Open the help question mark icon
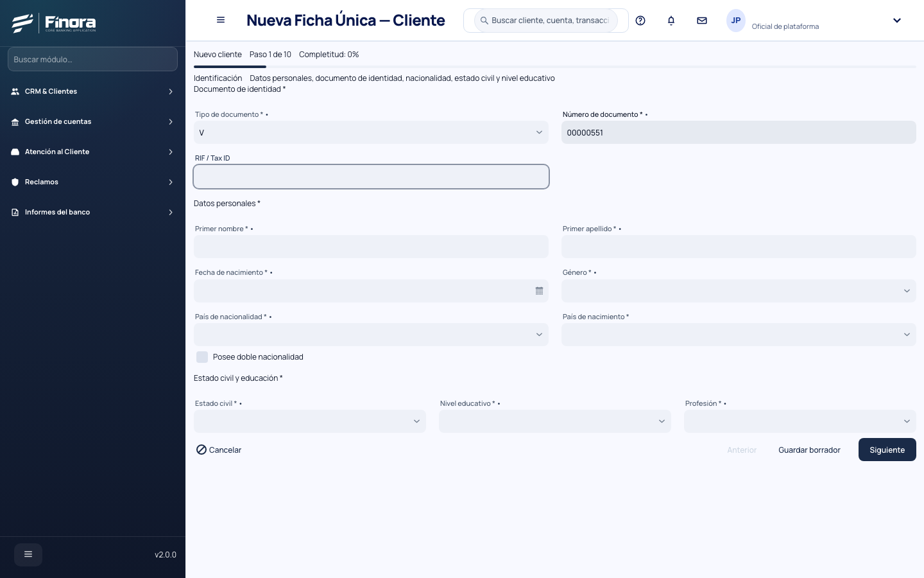 [640, 21]
